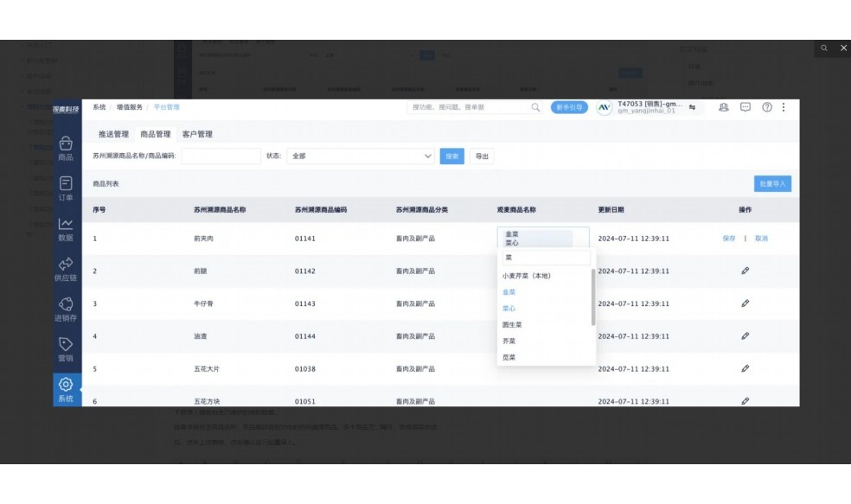Click the 批量导入 button
This screenshot has width=851, height=504.
[x=774, y=183]
